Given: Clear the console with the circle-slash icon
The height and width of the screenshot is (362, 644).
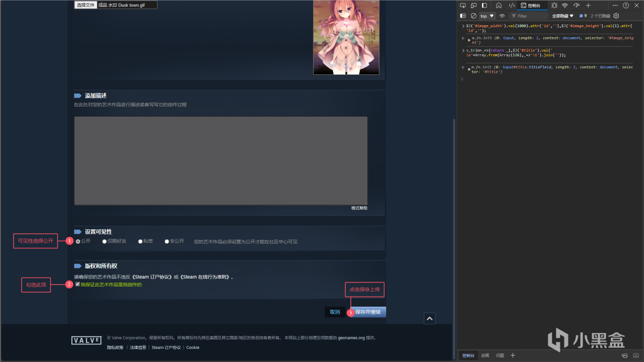Looking at the screenshot, I should point(473,16).
